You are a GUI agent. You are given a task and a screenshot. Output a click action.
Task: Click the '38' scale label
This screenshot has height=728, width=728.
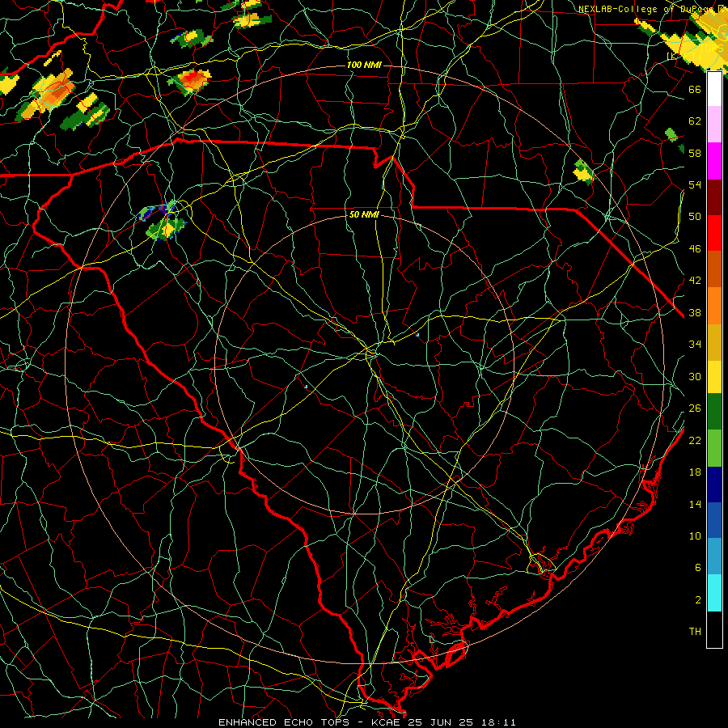695,312
